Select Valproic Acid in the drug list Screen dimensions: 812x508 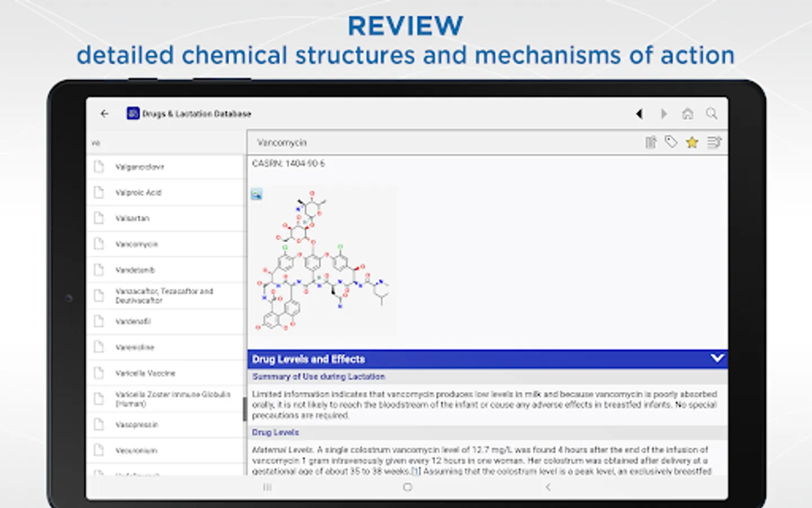click(x=166, y=192)
